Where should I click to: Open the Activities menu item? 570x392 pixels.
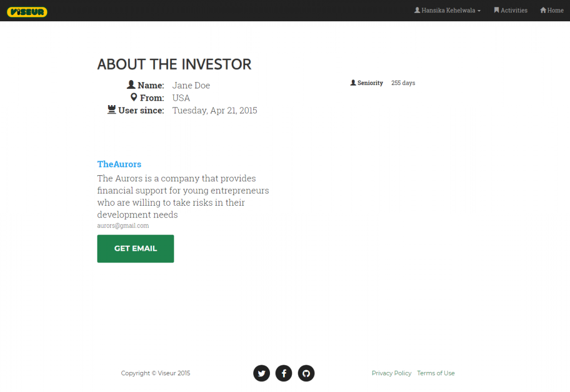(514, 11)
